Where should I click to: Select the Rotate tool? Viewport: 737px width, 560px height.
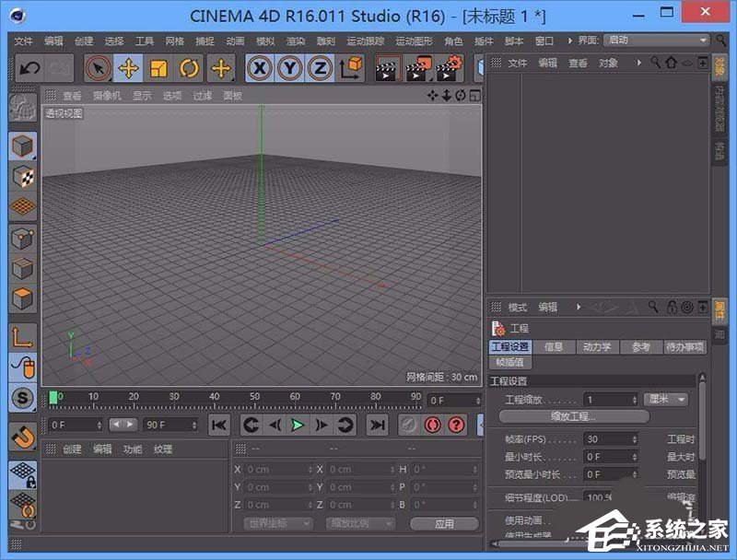coord(189,67)
